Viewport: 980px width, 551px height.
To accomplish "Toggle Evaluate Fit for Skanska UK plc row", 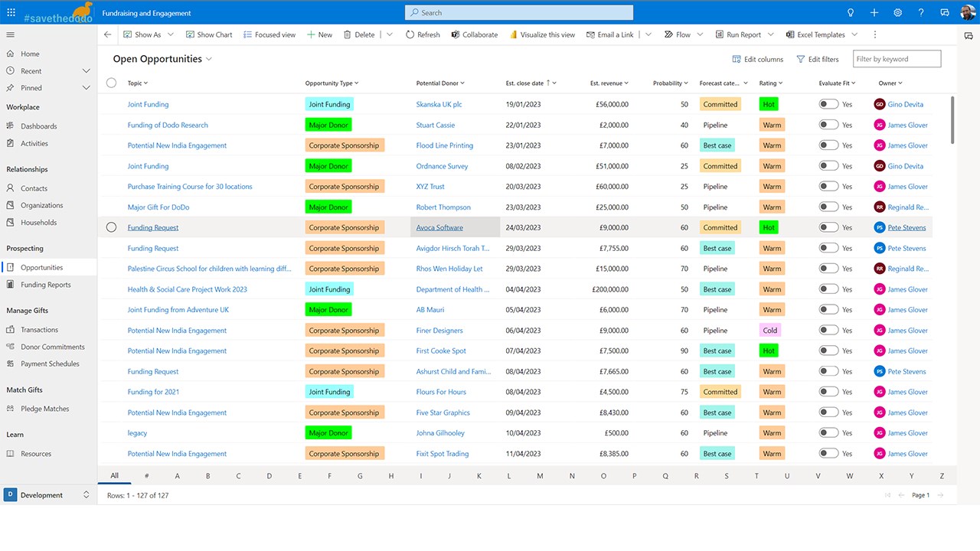I will pyautogui.click(x=828, y=104).
